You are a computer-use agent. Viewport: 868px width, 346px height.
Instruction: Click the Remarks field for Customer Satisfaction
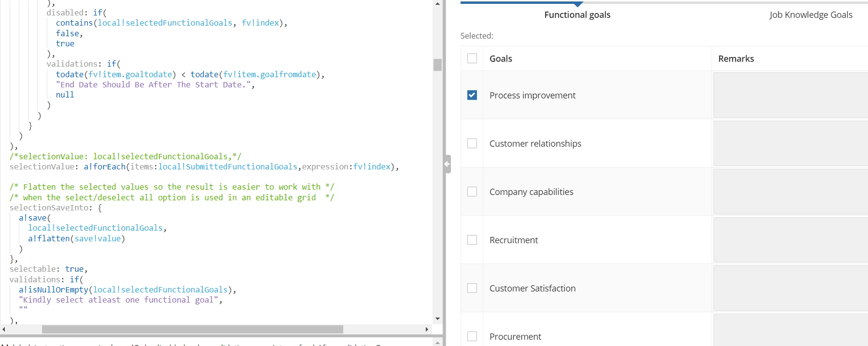click(791, 288)
